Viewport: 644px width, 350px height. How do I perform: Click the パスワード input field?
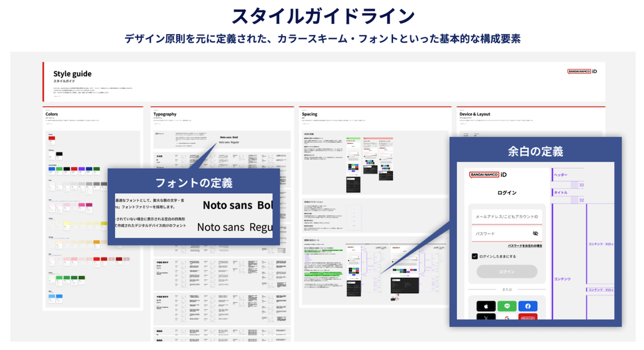(499, 234)
